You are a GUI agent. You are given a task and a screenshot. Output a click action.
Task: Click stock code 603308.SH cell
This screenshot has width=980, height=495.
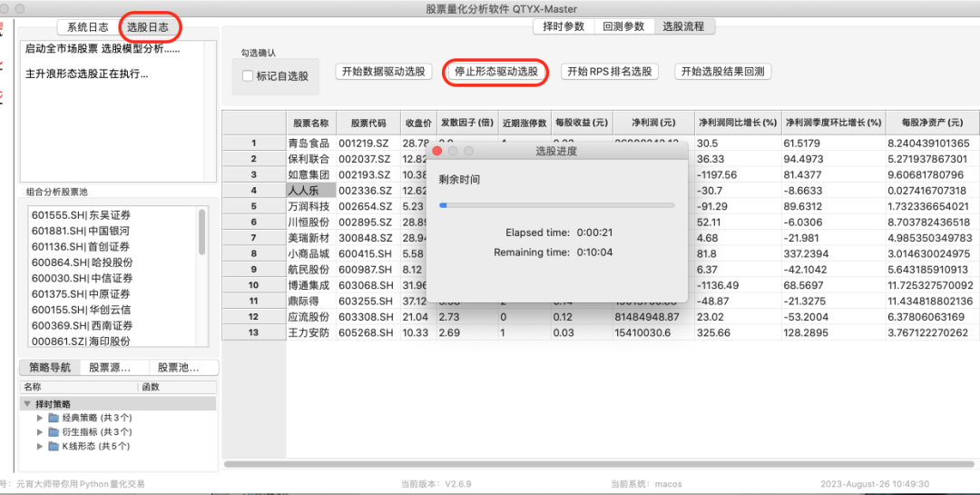(x=368, y=317)
